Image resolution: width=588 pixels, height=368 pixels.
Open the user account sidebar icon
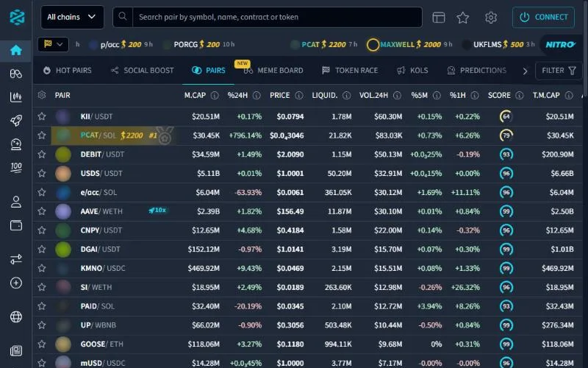tap(15, 202)
